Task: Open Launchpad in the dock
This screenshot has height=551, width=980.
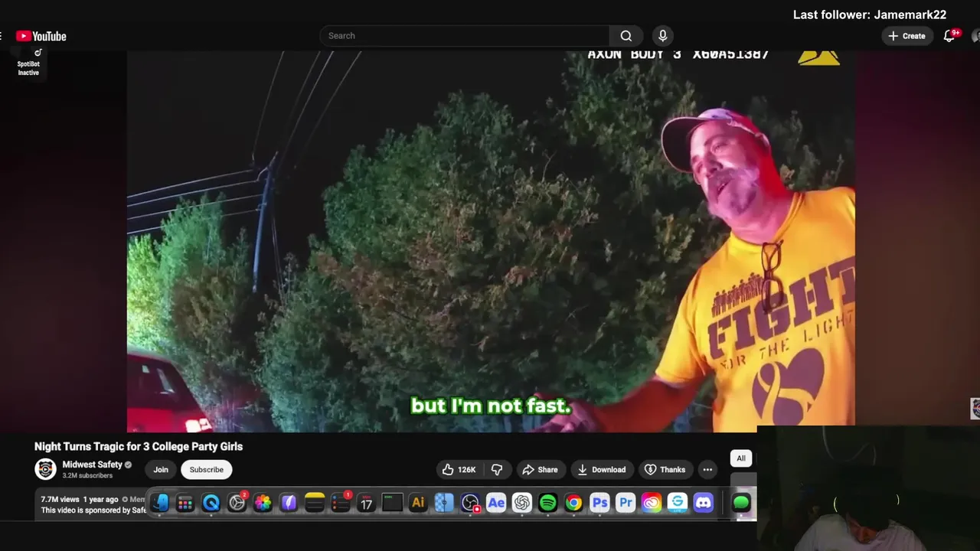Action: pyautogui.click(x=185, y=503)
